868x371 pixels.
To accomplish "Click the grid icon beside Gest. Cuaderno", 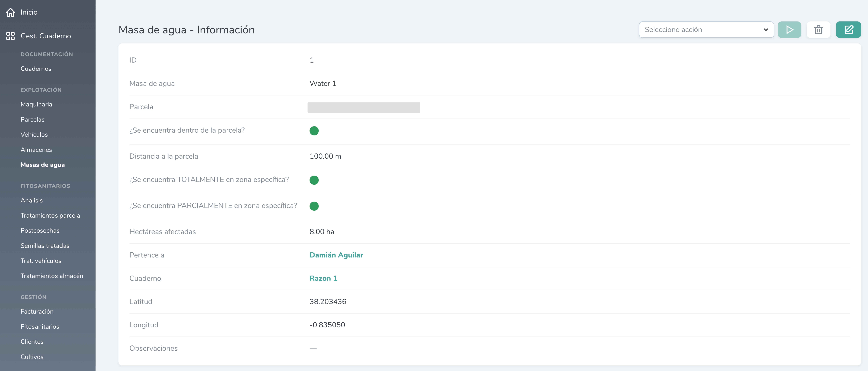I will (x=10, y=36).
